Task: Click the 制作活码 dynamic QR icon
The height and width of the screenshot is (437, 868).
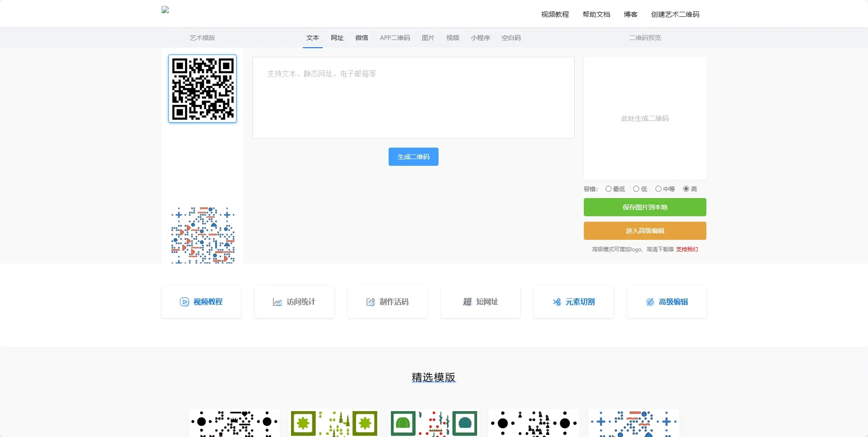Action: [387, 302]
